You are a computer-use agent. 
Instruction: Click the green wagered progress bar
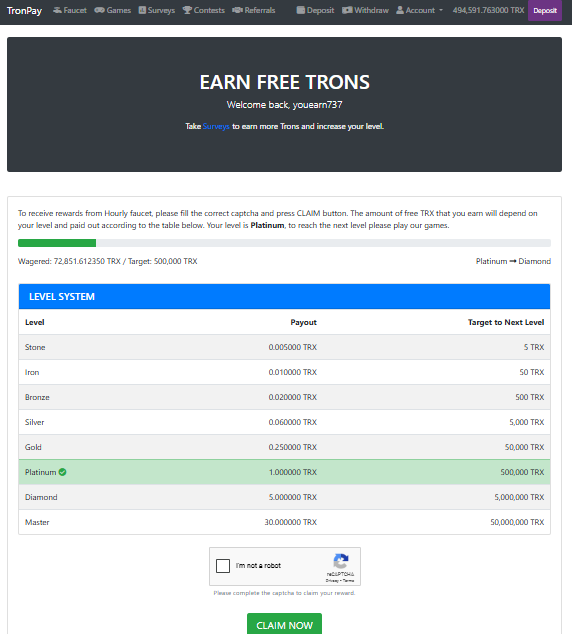(57, 243)
